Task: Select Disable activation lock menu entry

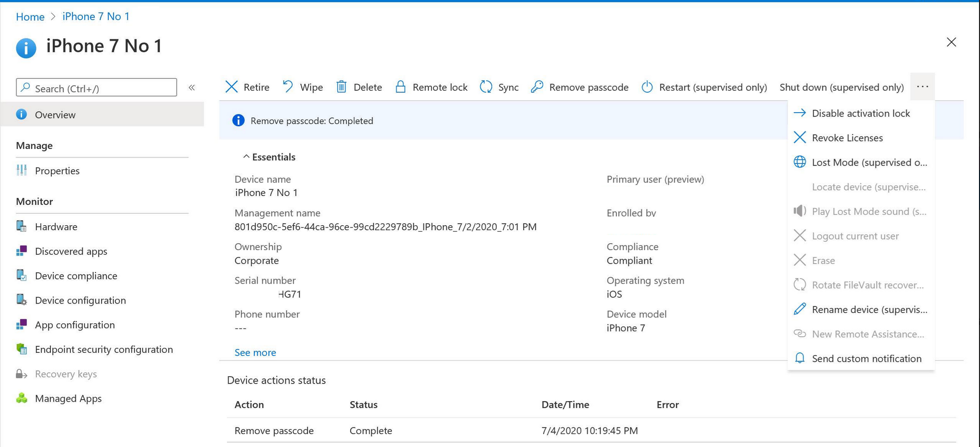Action: [x=861, y=113]
